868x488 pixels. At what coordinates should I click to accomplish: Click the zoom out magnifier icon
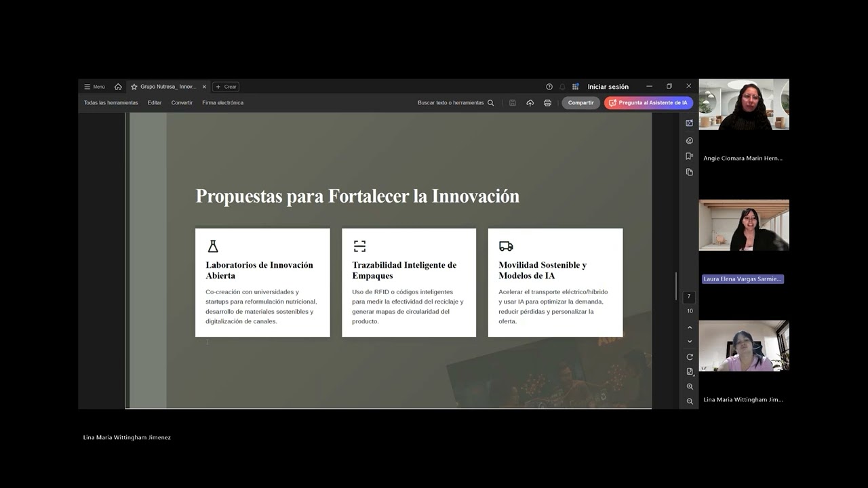pos(690,401)
